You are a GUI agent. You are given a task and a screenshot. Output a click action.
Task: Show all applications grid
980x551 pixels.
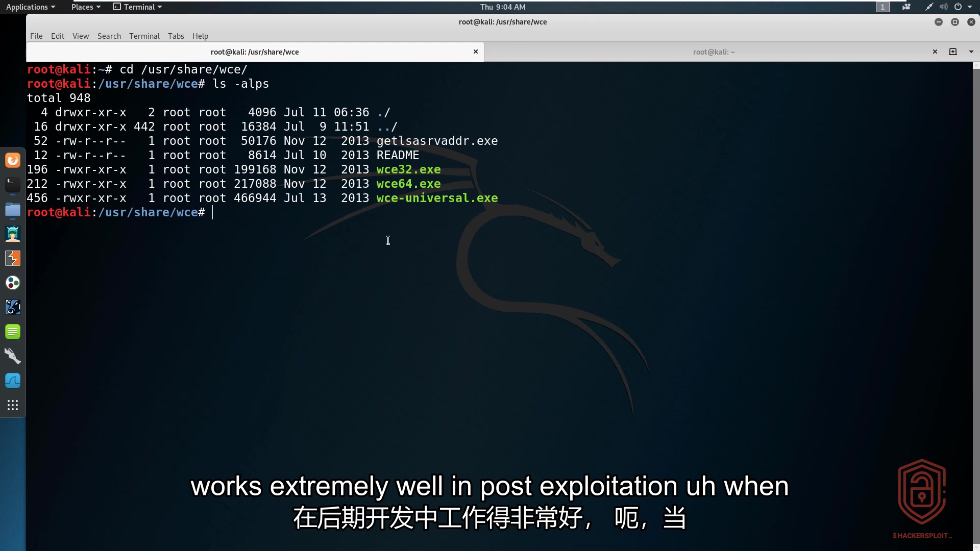coord(13,405)
